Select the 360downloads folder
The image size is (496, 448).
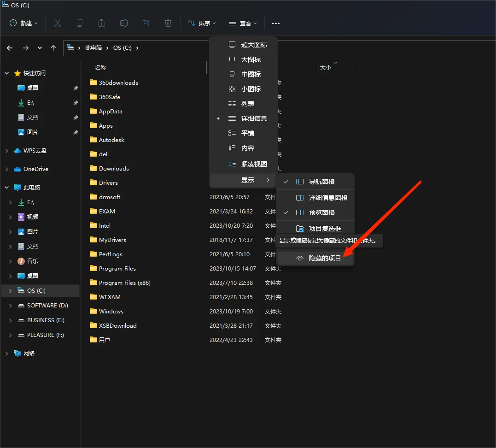pos(118,83)
